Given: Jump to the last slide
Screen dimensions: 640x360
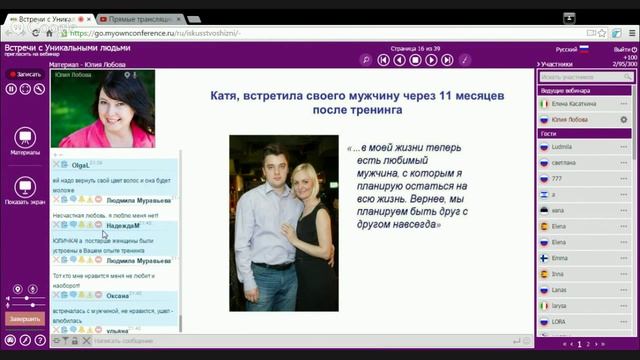Looking at the screenshot, I should pyautogui.click(x=447, y=60).
